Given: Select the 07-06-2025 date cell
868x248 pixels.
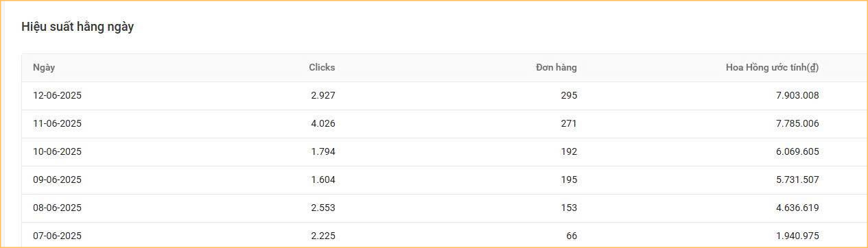Looking at the screenshot, I should pyautogui.click(x=57, y=236).
